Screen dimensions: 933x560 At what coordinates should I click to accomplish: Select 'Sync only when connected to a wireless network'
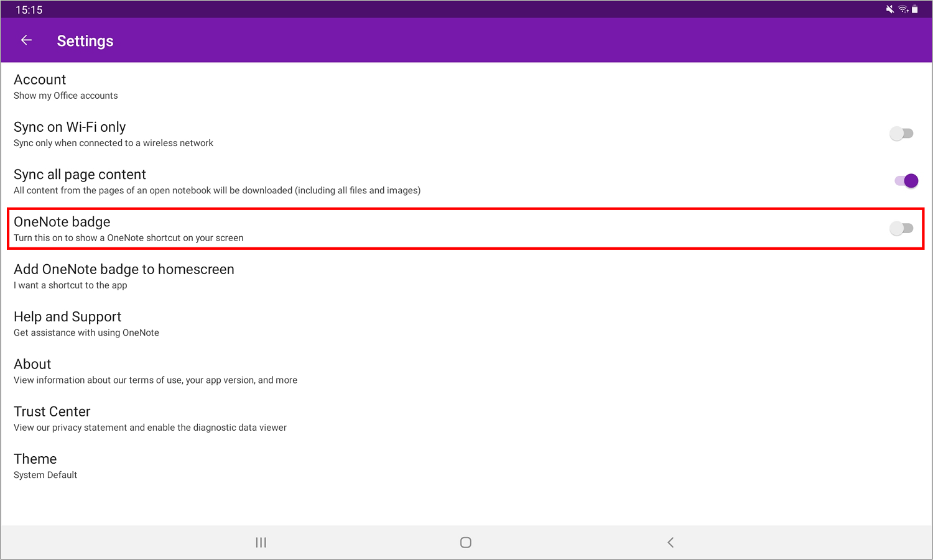(x=113, y=143)
